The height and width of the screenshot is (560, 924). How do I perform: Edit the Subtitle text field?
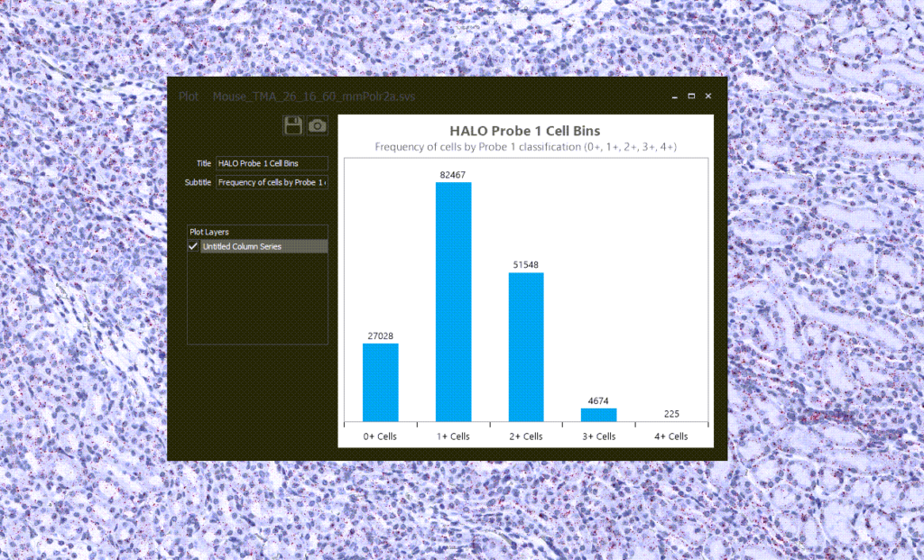point(271,182)
